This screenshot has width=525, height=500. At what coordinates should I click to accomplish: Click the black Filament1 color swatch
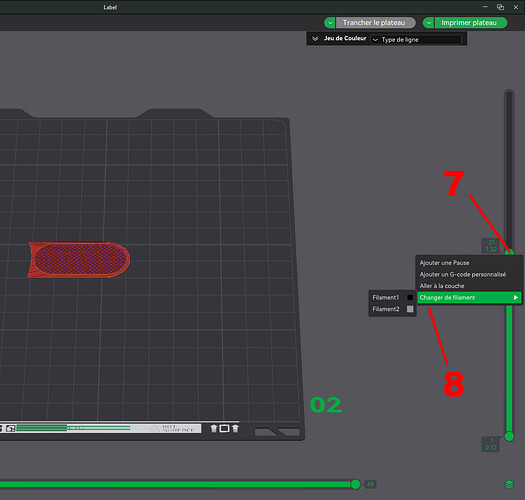410,297
